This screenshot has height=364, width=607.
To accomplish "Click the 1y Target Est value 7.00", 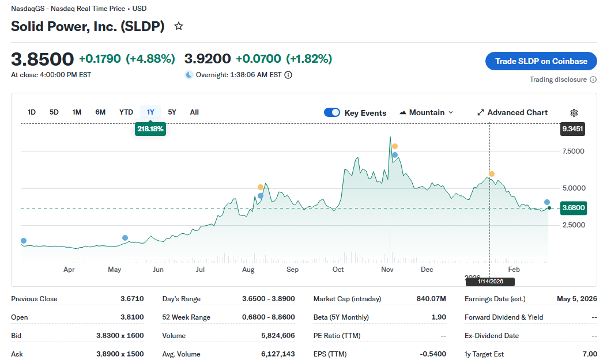I will [590, 354].
